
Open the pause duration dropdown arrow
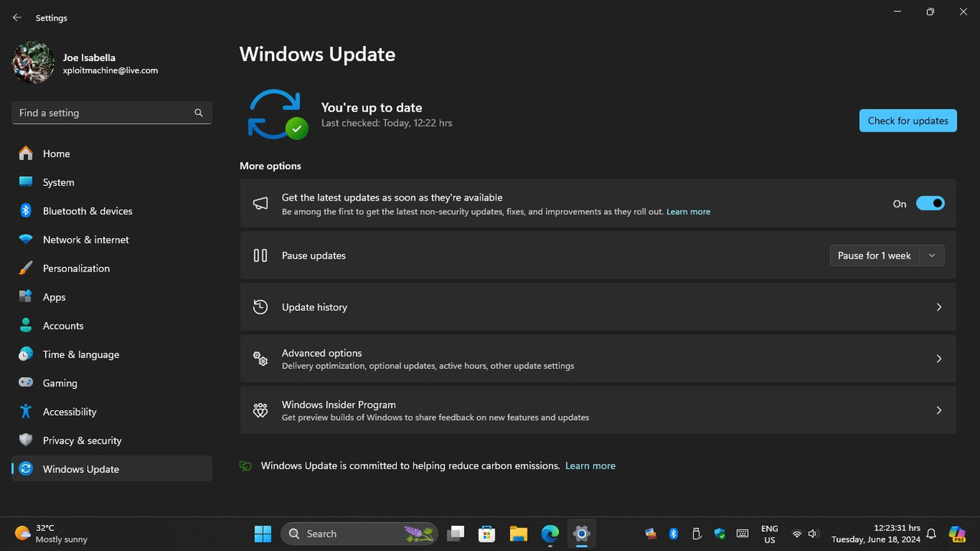931,255
